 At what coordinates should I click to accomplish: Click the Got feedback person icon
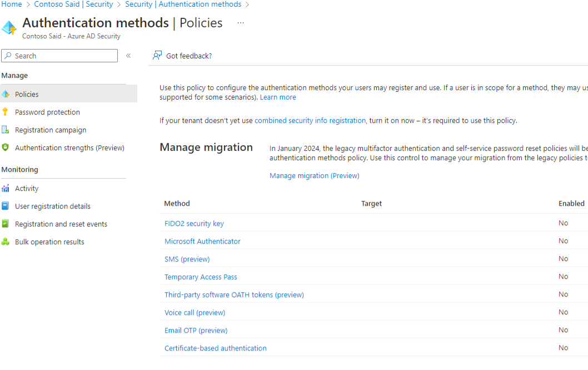[x=157, y=56]
